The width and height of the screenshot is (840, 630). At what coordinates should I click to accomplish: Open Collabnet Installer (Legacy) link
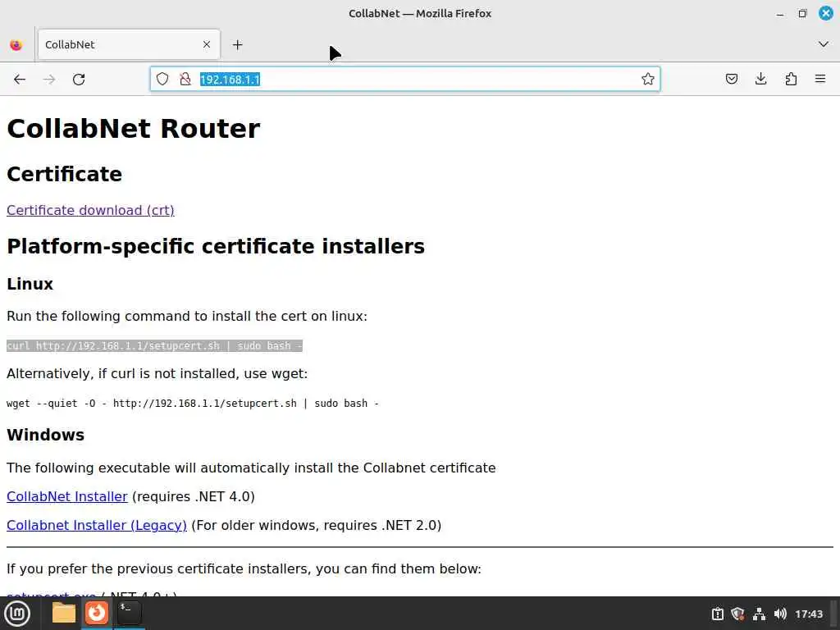click(x=97, y=525)
